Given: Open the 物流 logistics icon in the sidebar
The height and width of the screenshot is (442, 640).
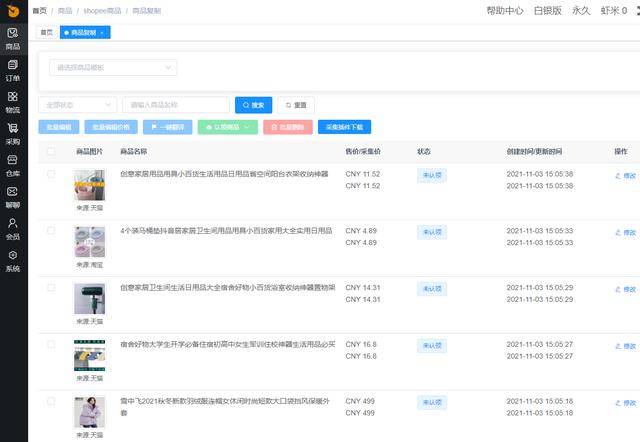Looking at the screenshot, I should pos(13,102).
